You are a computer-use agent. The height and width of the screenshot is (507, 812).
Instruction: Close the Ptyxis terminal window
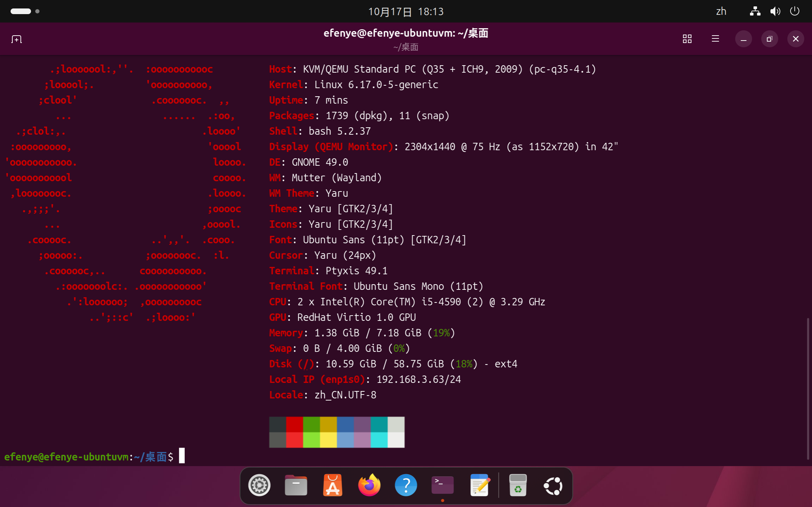pyautogui.click(x=795, y=39)
